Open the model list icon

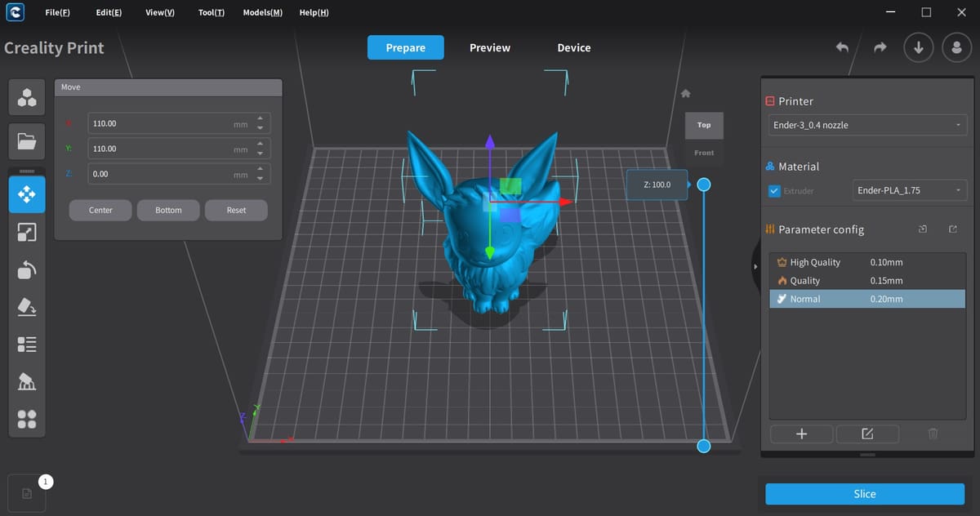point(27,344)
